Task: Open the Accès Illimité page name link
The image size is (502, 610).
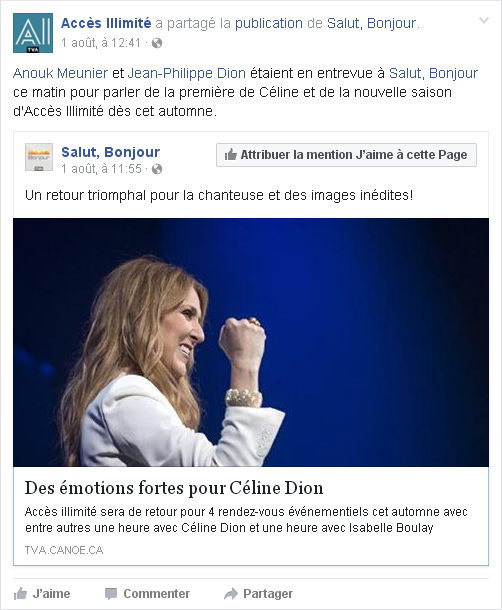Action: [106, 23]
